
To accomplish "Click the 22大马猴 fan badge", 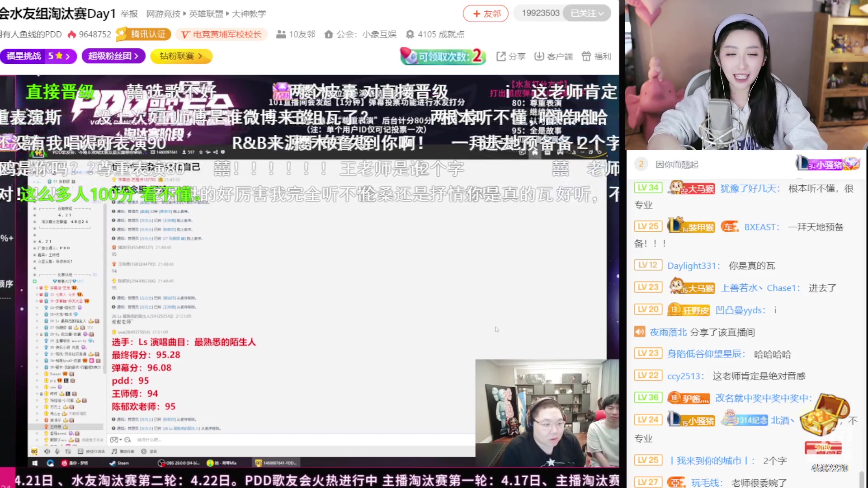I will click(691, 188).
